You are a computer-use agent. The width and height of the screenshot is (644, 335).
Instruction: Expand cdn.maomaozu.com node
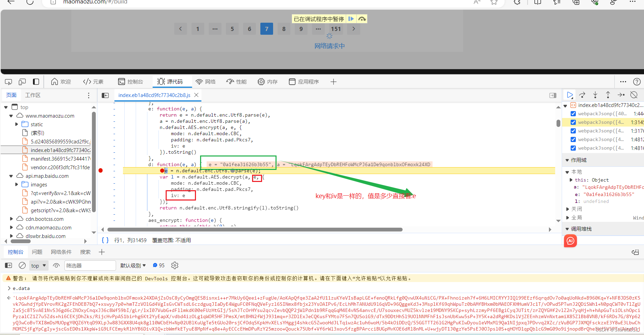tap(11, 228)
